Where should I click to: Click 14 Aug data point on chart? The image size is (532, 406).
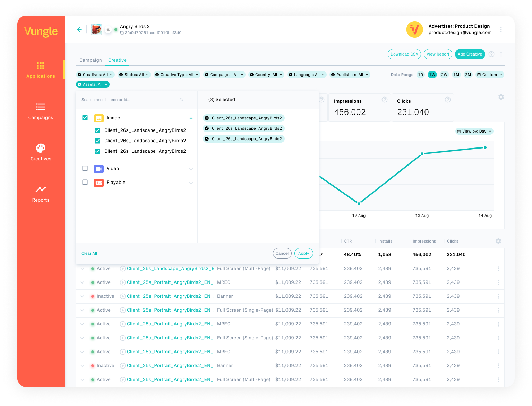pyautogui.click(x=485, y=147)
